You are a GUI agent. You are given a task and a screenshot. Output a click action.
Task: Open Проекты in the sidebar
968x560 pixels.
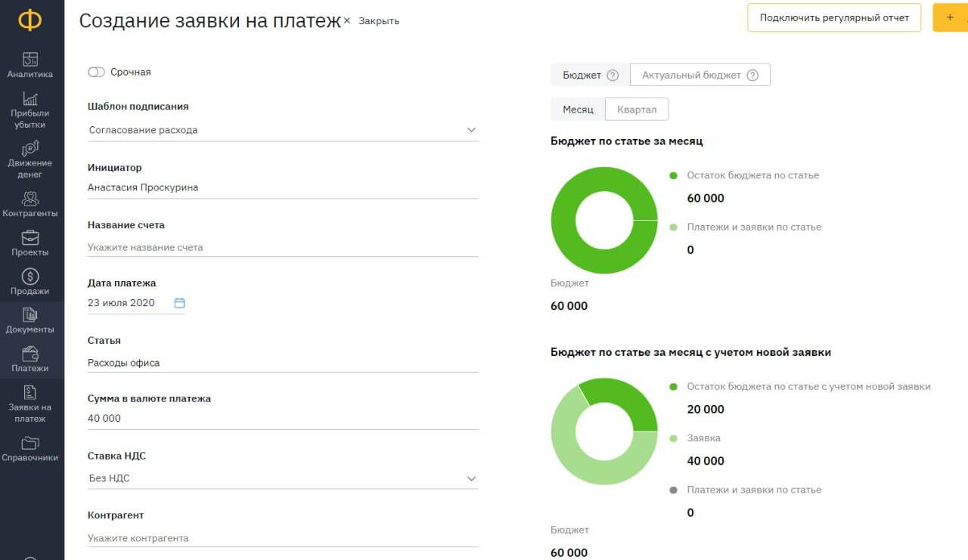30,243
